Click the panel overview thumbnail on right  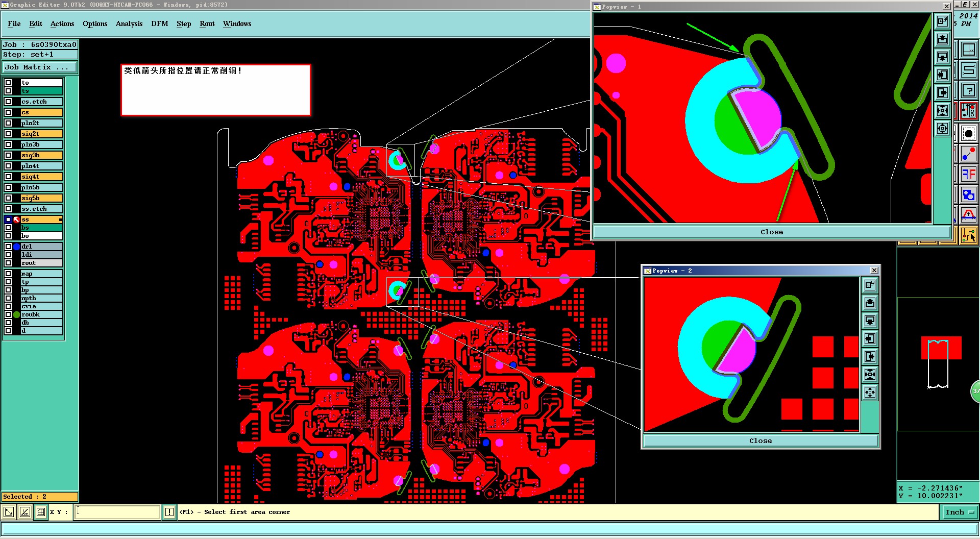[938, 364]
